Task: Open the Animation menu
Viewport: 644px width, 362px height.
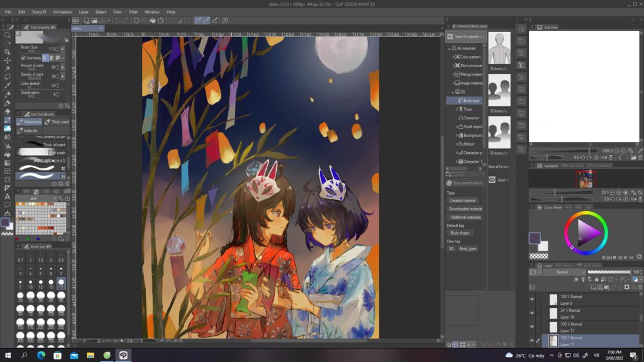Action: pos(62,12)
